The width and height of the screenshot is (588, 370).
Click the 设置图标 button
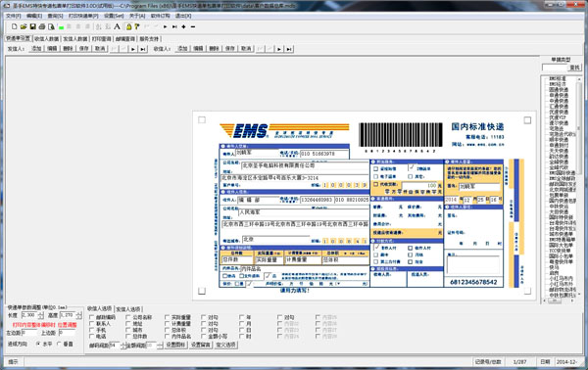[176, 345]
